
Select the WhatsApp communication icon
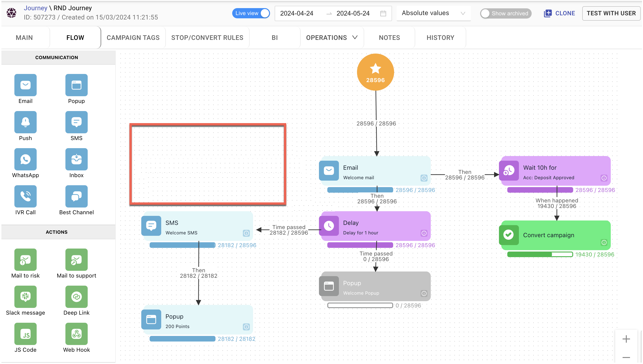pyautogui.click(x=25, y=159)
